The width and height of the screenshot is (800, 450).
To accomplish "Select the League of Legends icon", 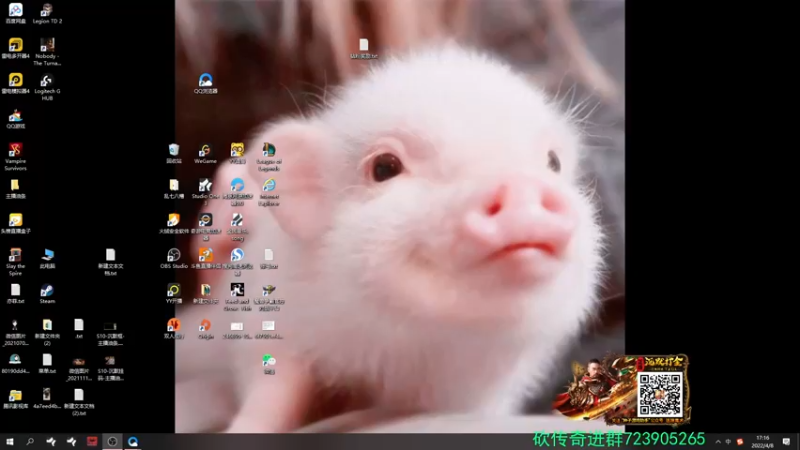I will [269, 157].
